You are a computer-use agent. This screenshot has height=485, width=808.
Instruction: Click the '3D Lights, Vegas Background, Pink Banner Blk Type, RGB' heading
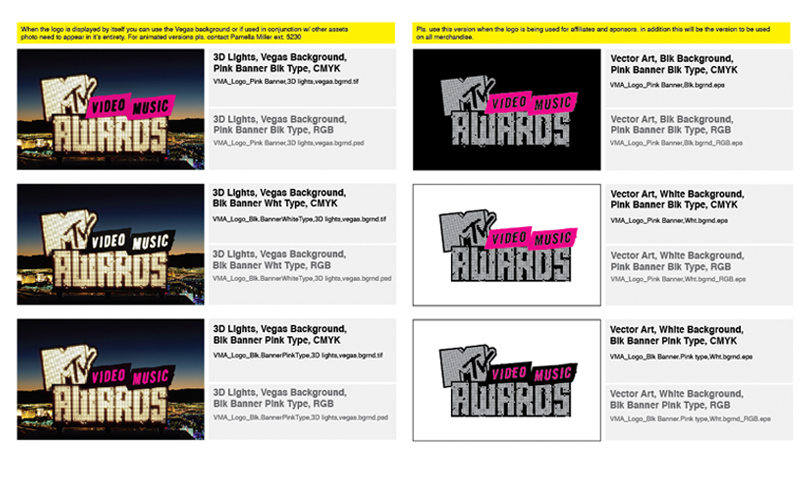click(x=280, y=125)
